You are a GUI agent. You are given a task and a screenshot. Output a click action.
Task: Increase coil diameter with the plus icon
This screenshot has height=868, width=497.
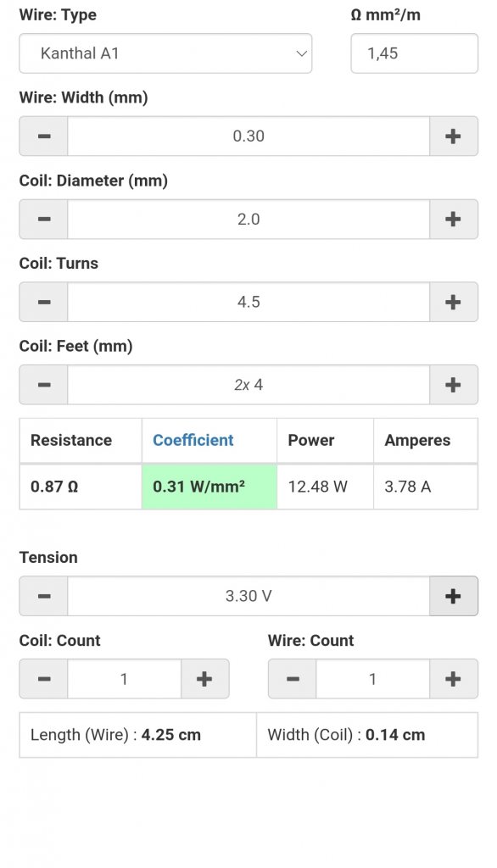tap(453, 220)
